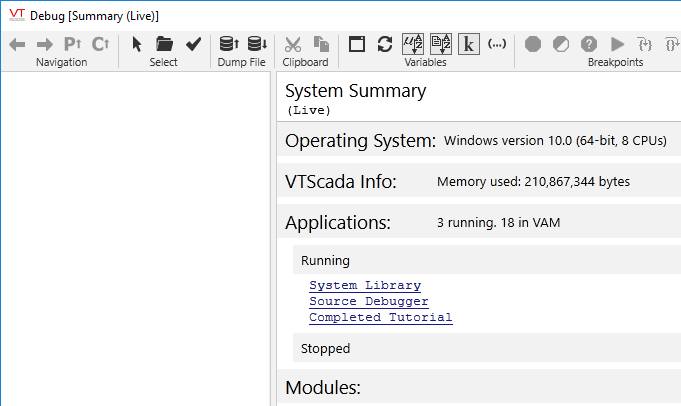Open the System Library link
This screenshot has width=681, height=406.
[x=365, y=285]
